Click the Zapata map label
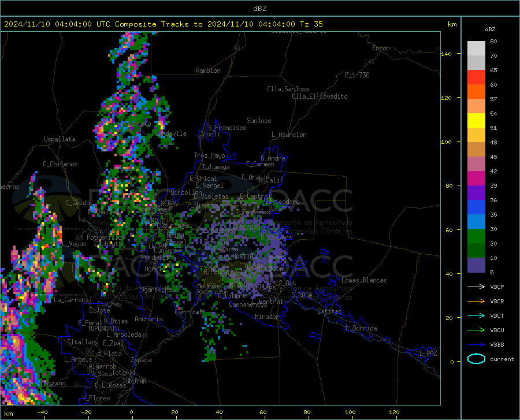 pos(142,360)
